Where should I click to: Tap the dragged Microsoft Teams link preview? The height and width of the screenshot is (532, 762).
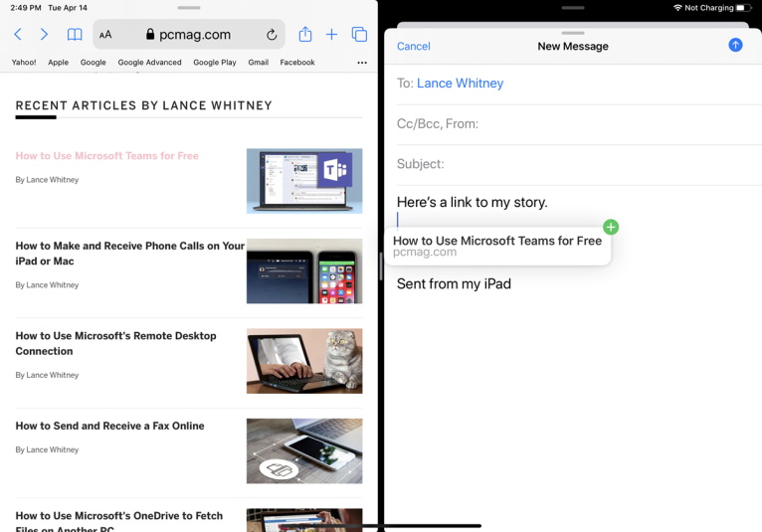pyautogui.click(x=497, y=247)
